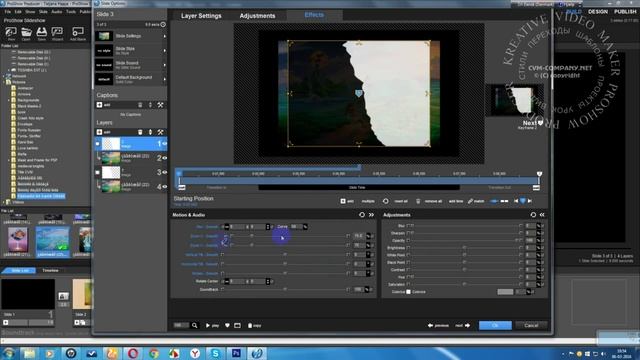Viewport: 640px width, 360px height.
Task: Toggle the Contrast keyframe checkbox
Action: 408,270
